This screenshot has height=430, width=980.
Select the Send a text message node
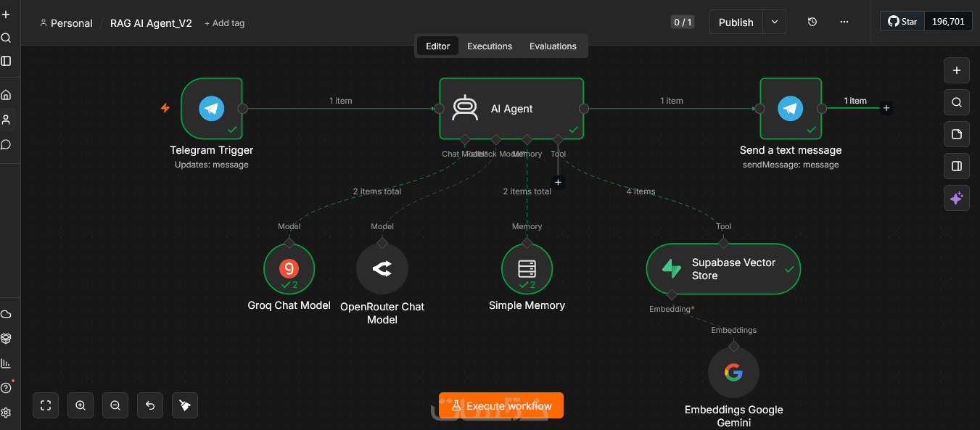[791, 109]
